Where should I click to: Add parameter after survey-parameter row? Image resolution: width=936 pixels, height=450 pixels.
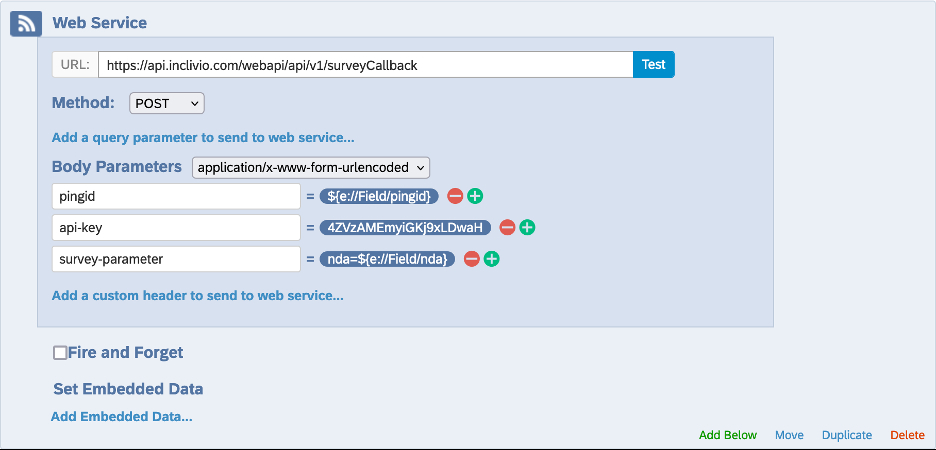492,259
